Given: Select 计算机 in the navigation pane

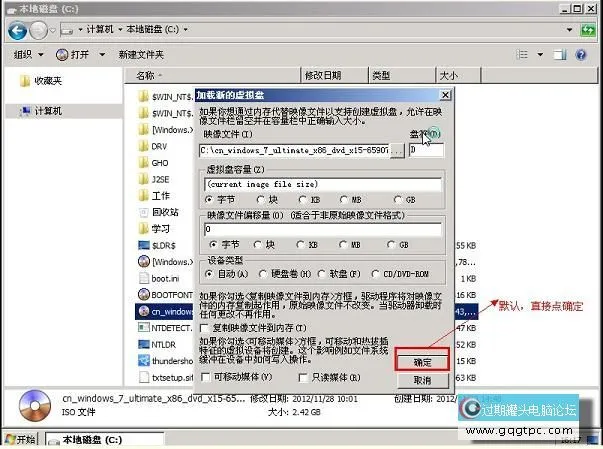Looking at the screenshot, I should [x=48, y=111].
